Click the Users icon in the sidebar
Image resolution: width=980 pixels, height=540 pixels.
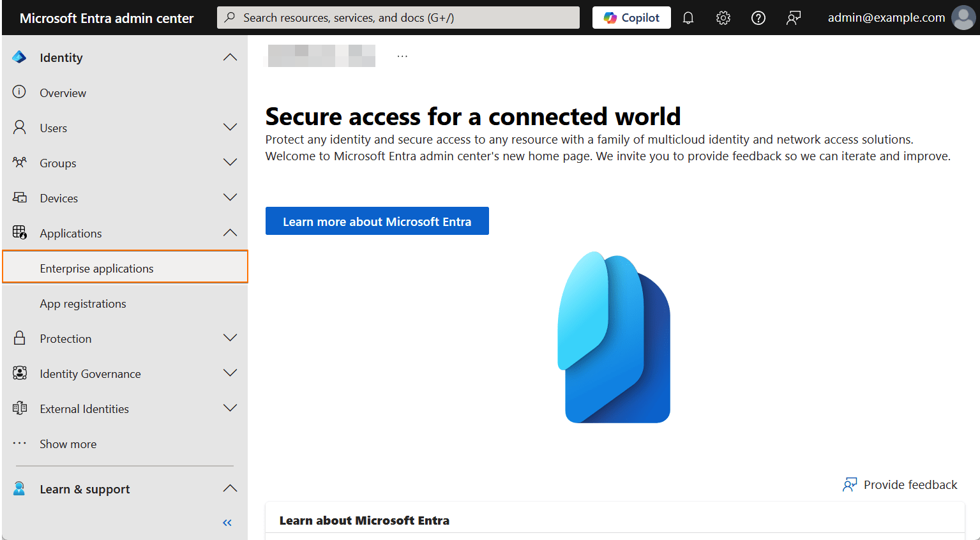point(19,127)
